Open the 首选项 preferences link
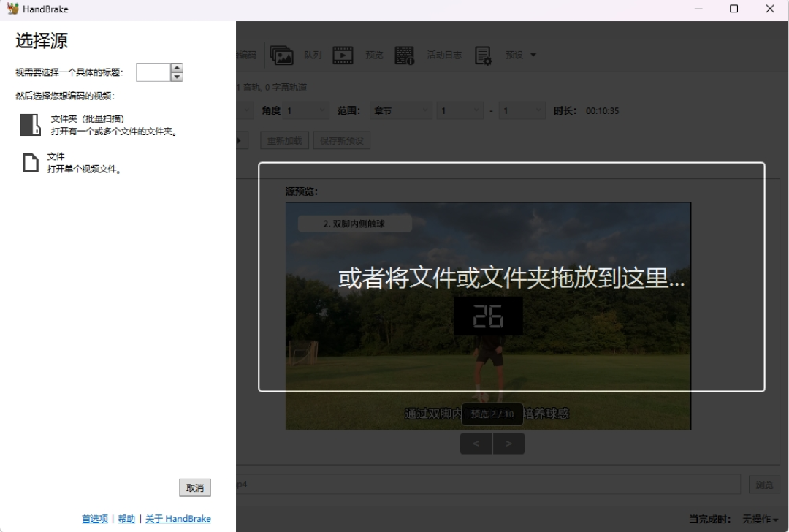789x532 pixels. point(94,518)
